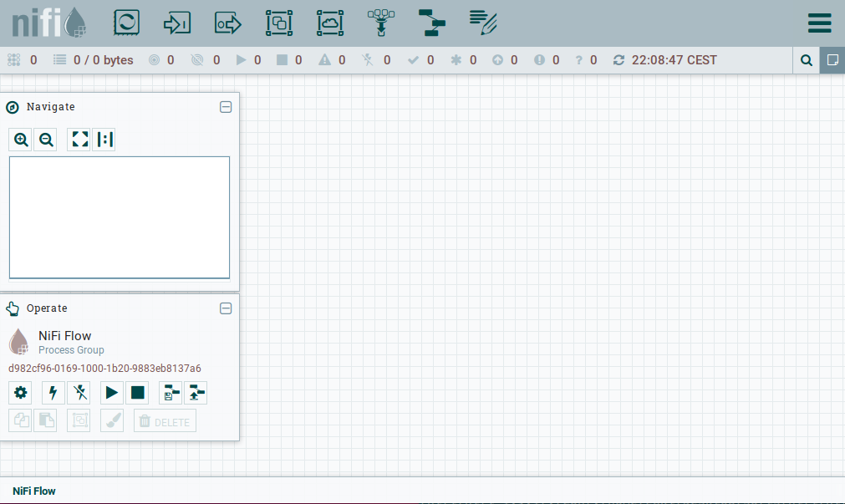Click the invalid components warning icon
Image resolution: width=845 pixels, height=504 pixels.
(324, 60)
